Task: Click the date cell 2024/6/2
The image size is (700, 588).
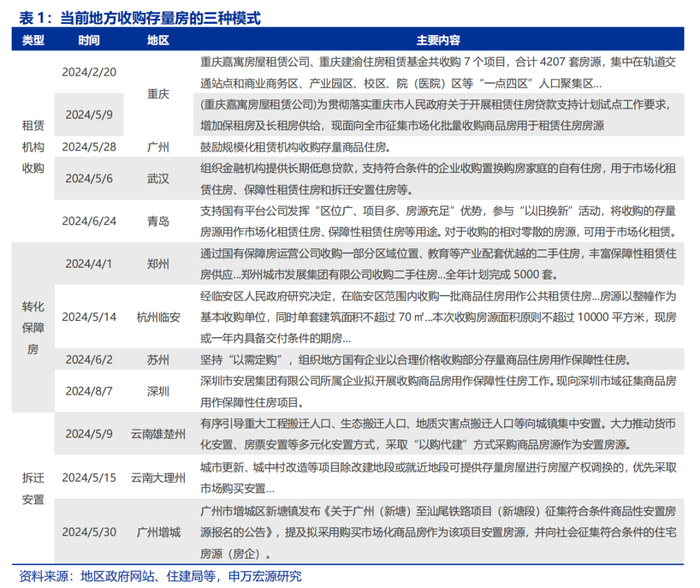Action: [x=89, y=359]
